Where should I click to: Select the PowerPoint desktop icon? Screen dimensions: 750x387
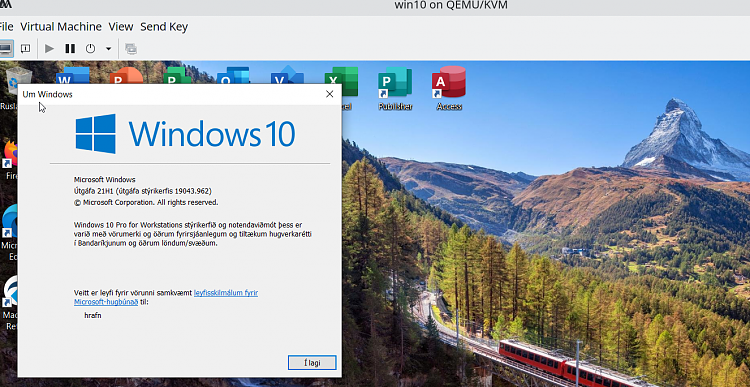[126, 76]
